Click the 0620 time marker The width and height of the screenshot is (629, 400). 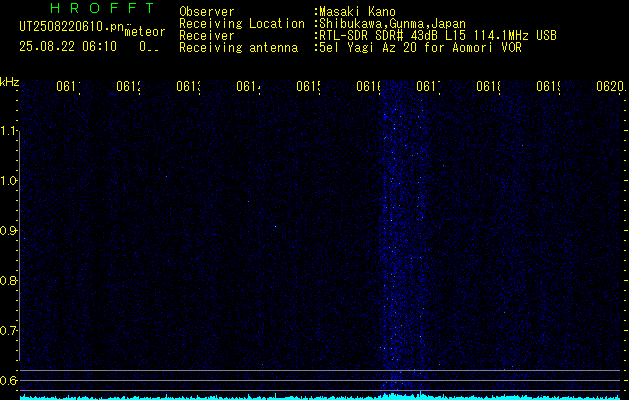[x=611, y=87]
